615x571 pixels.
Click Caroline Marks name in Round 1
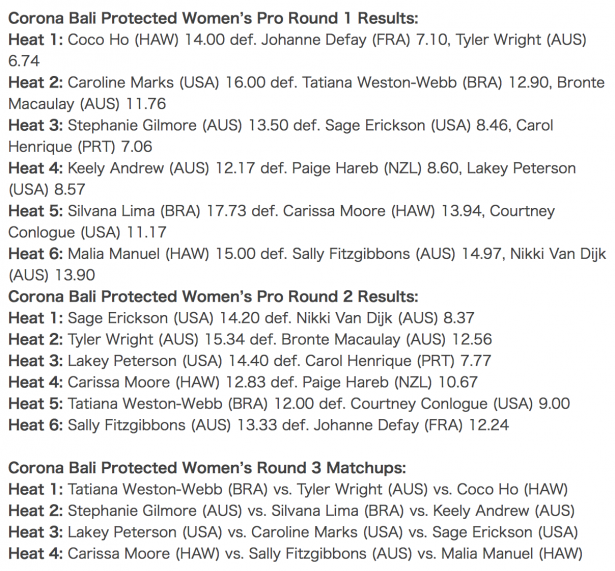click(120, 82)
